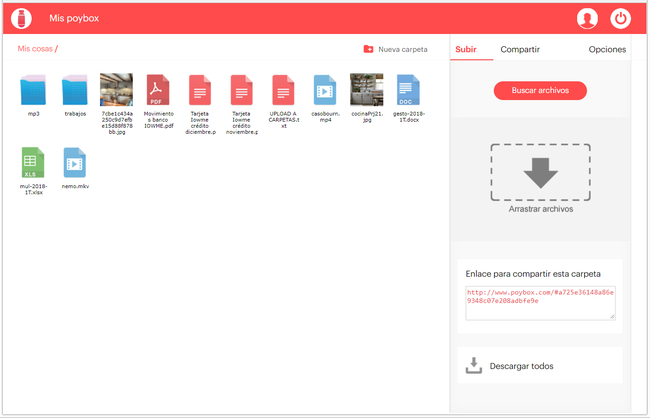Screen dimensions: 650x418
Task: Click the mp3 folder name
Action: point(34,114)
